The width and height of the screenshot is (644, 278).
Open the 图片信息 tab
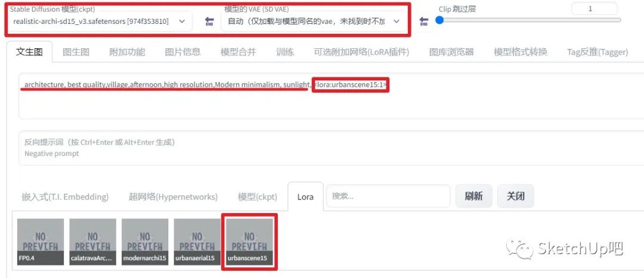[x=183, y=52]
